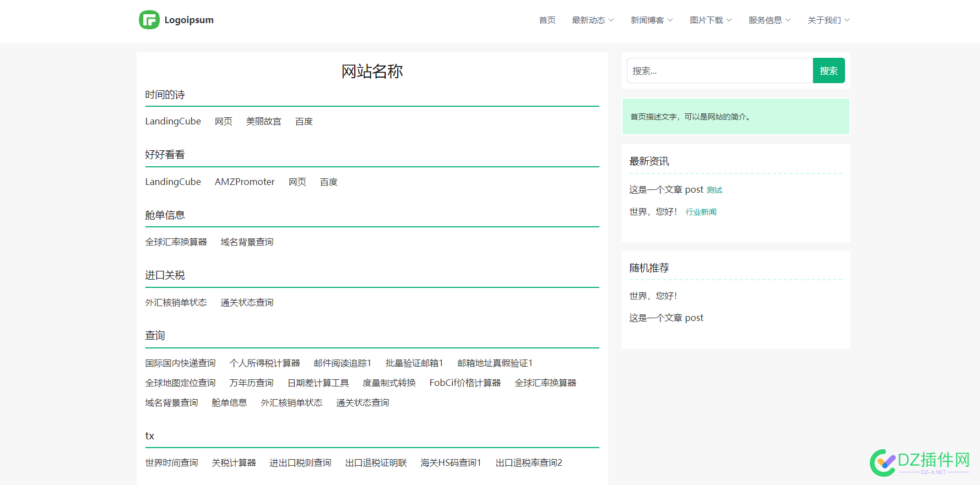
Task: Open 百度 link under 时间的诗
Action: pos(304,121)
